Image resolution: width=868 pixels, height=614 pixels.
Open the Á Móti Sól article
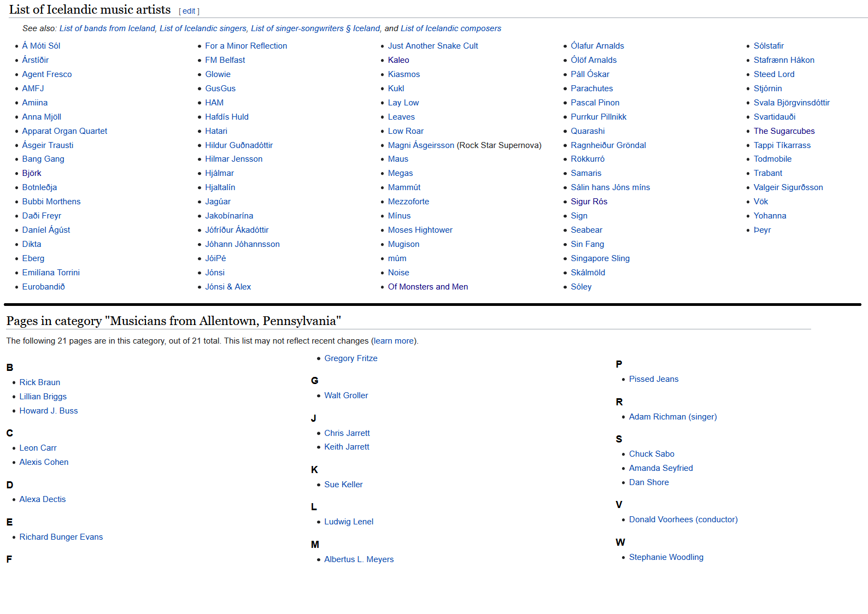click(x=41, y=46)
